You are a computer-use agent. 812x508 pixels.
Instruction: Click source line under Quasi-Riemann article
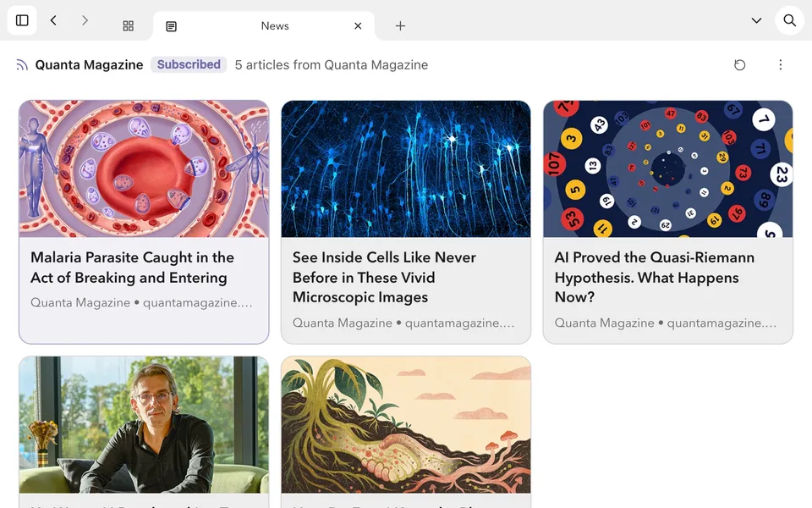tap(666, 323)
